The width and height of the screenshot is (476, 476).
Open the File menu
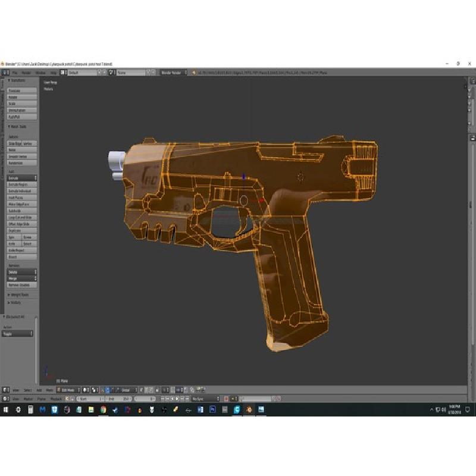coord(15,73)
